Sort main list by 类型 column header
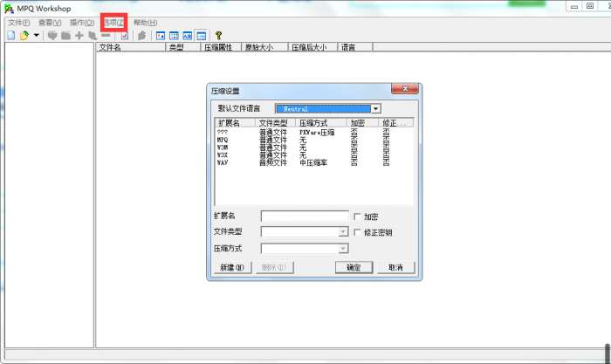This screenshot has width=611, height=364. coord(182,47)
